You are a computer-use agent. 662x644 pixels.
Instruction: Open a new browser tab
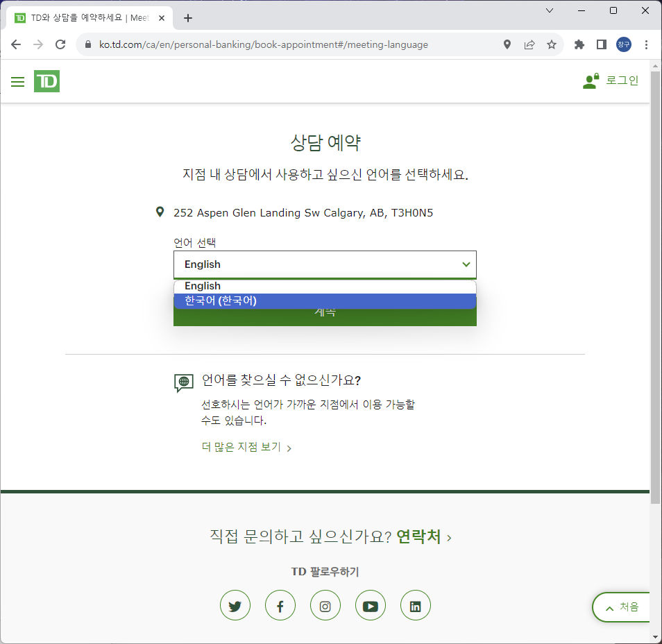point(188,18)
